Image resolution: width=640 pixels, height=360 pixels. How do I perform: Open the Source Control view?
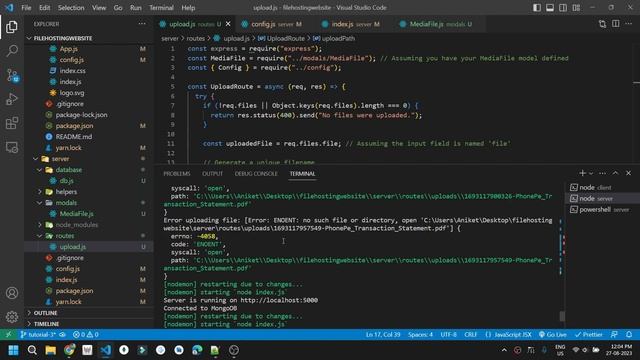coord(12,75)
